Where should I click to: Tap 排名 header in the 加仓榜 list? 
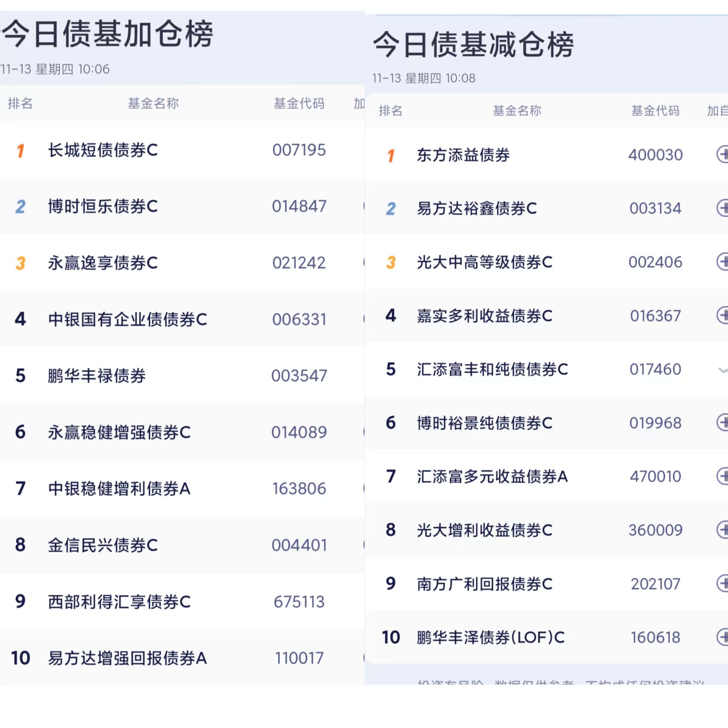click(20, 104)
